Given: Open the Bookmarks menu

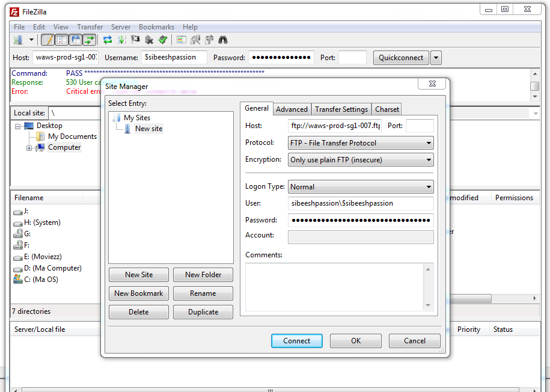Looking at the screenshot, I should [x=156, y=27].
